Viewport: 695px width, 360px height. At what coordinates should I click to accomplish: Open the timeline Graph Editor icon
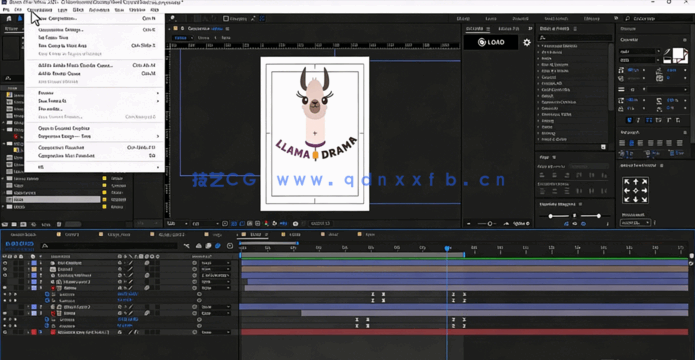click(x=230, y=246)
